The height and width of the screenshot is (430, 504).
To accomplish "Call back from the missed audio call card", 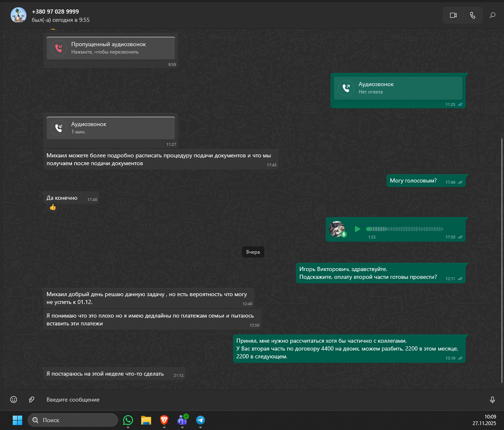I will point(111,48).
